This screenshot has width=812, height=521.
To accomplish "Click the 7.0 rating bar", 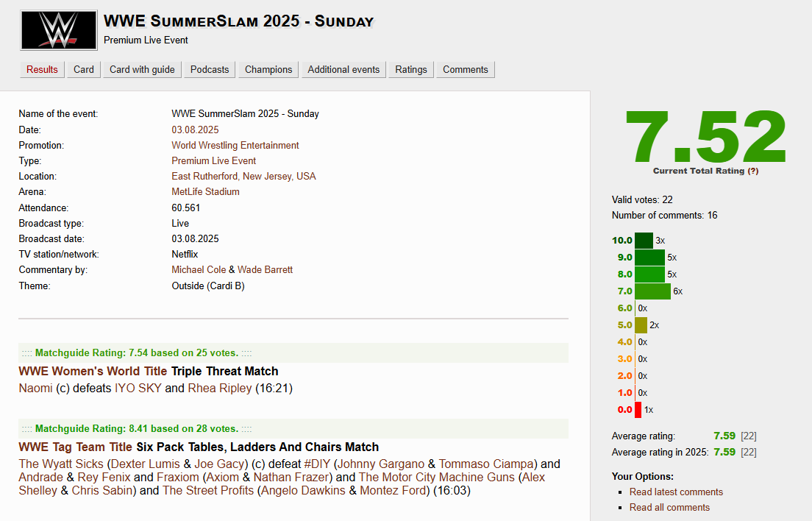I will (x=652, y=291).
